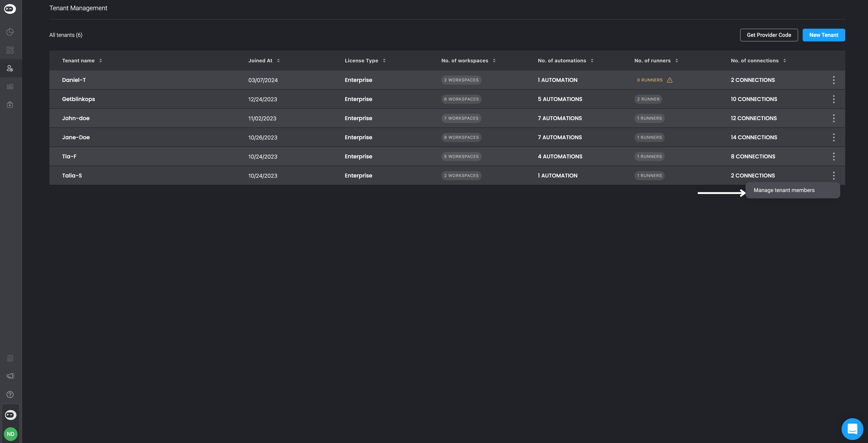Viewport: 868px width, 443px height.
Task: Open the ND user avatar menu
Action: coord(10,434)
